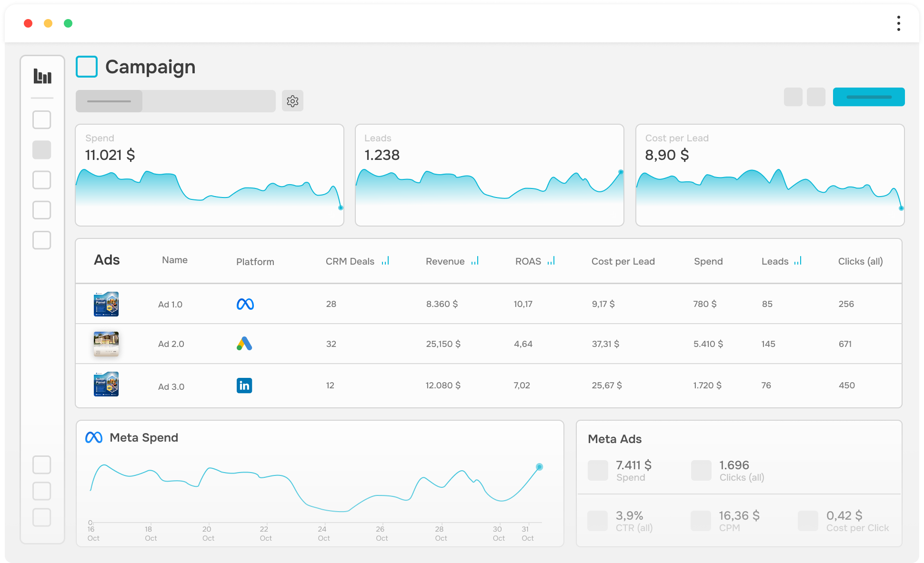The image size is (924, 563).
Task: Click the 16,36 $ CPM stat
Action: (725, 521)
